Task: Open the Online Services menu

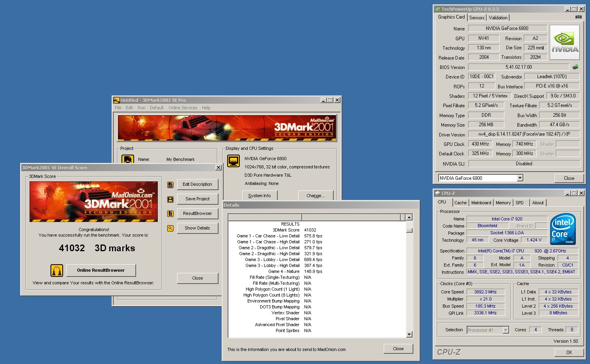Action: [x=183, y=108]
